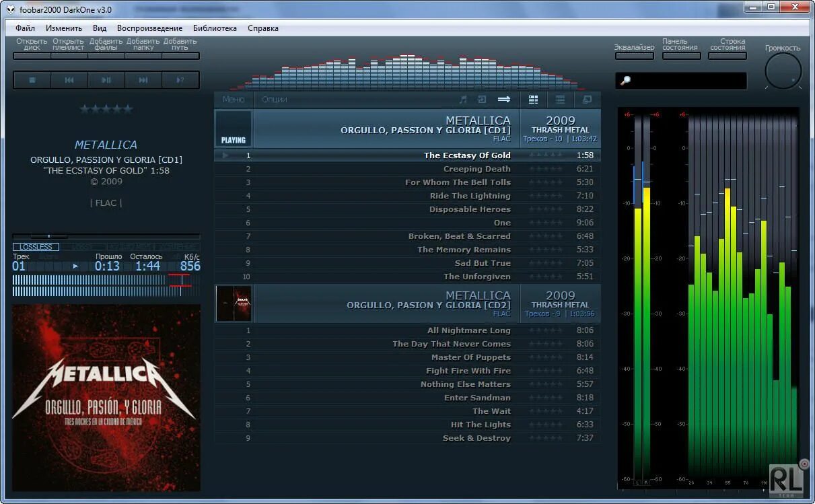
Task: Switch to grouped playlist view icon
Action: click(534, 100)
